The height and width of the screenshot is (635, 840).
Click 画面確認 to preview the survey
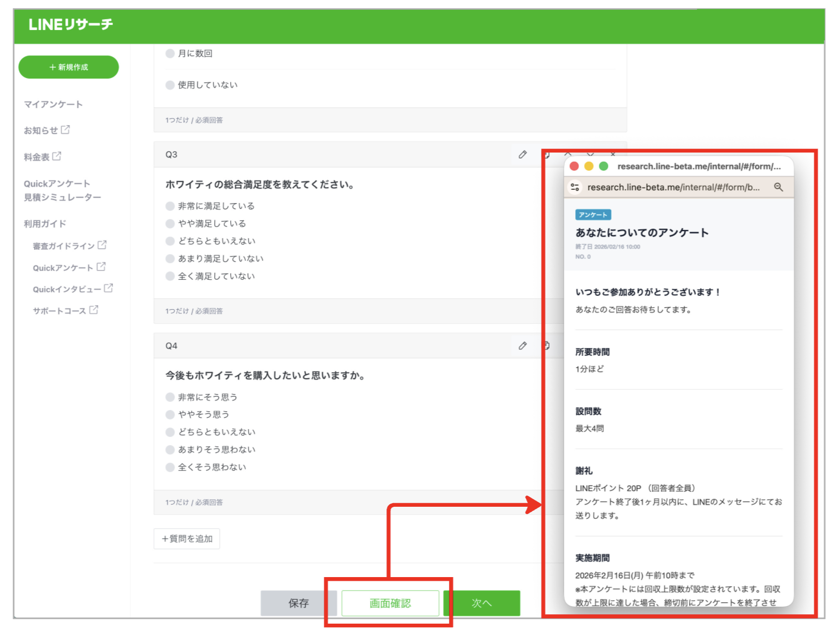click(x=390, y=603)
